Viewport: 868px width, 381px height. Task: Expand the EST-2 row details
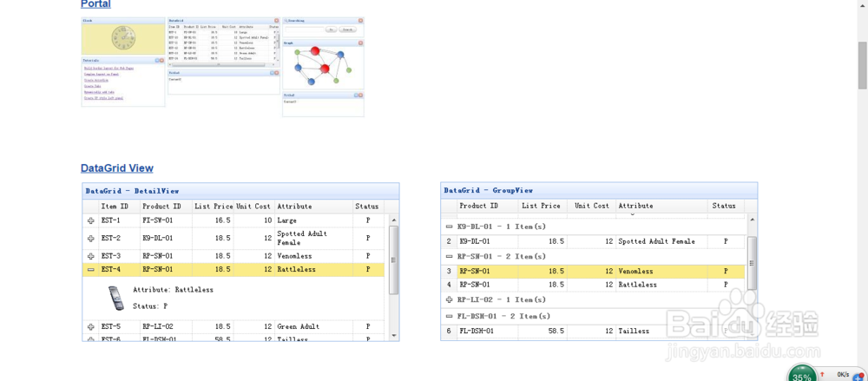91,238
